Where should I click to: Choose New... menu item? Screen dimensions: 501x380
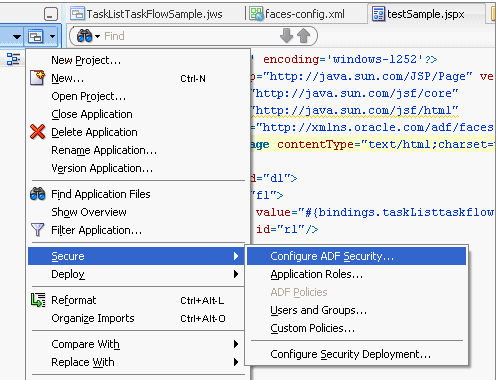point(137,78)
